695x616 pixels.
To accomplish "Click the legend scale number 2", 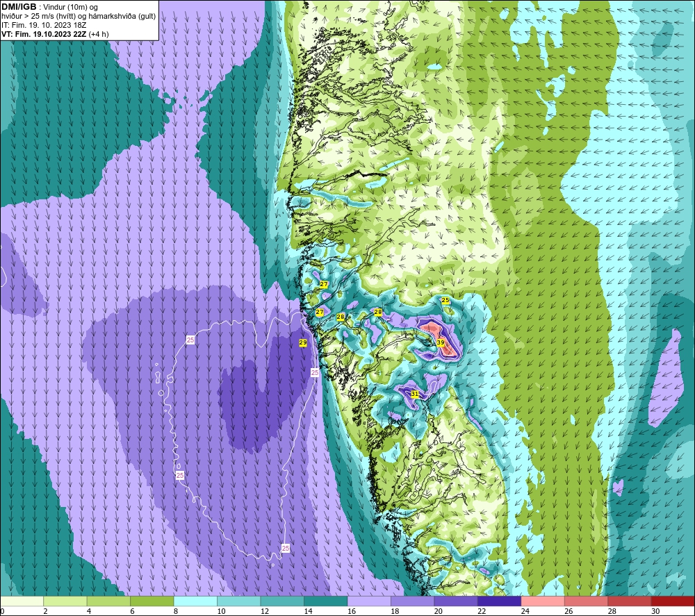I will click(45, 611).
